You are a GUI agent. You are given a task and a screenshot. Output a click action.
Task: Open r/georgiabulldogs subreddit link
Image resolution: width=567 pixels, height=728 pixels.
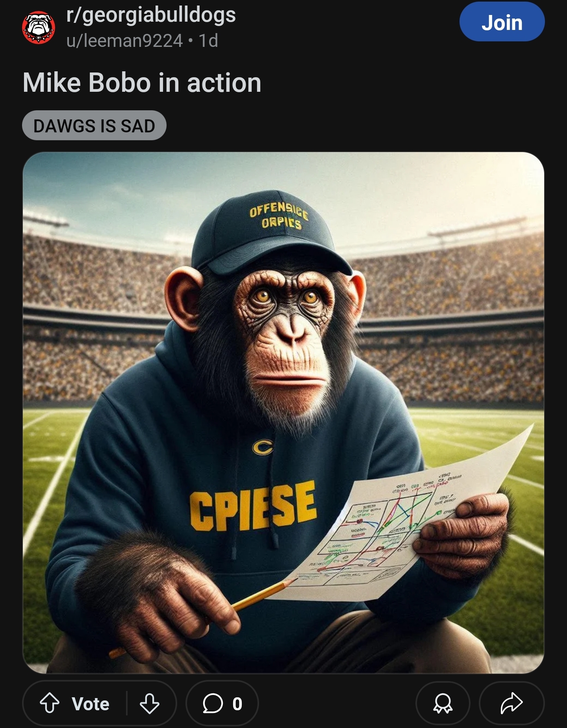coord(151,15)
